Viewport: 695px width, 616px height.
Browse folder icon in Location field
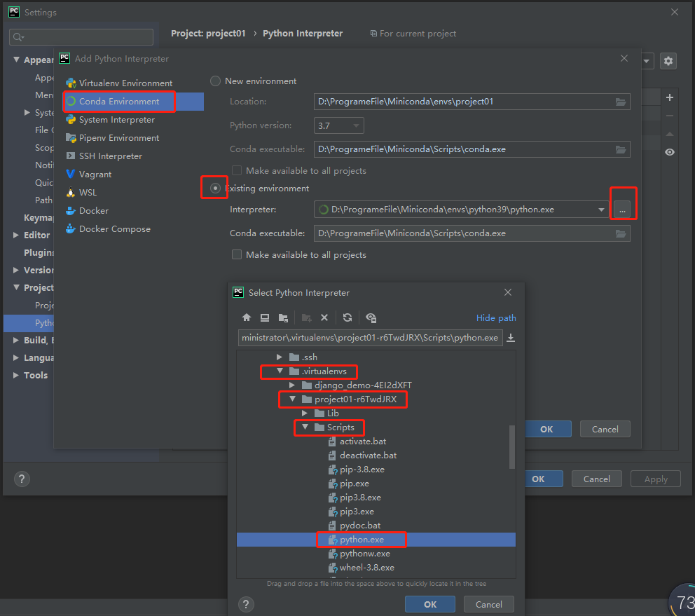pos(621,102)
